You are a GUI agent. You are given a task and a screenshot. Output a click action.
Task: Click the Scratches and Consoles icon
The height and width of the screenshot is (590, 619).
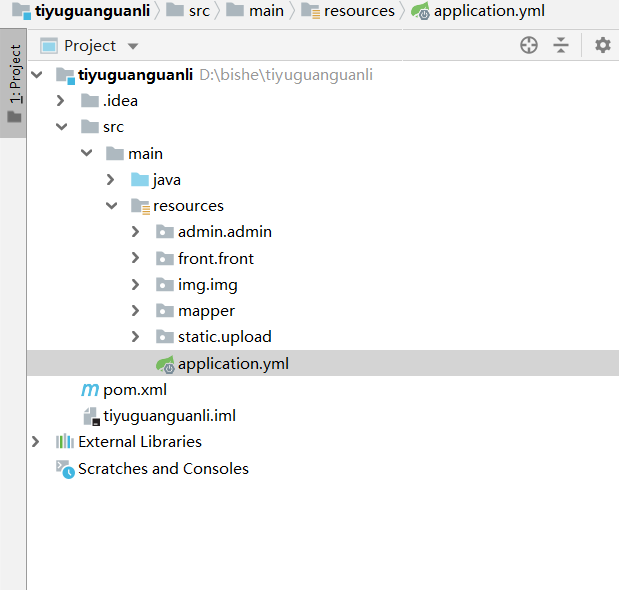(65, 468)
